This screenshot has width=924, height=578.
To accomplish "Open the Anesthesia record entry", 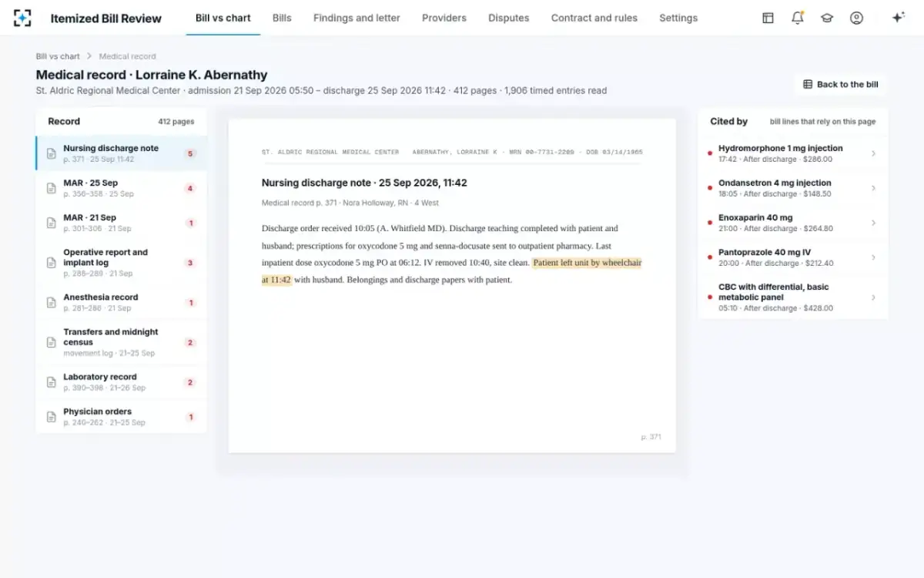I will pyautogui.click(x=121, y=303).
